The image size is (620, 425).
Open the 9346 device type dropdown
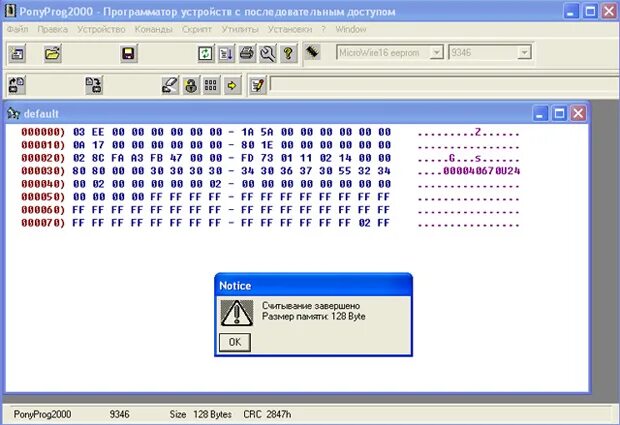coord(524,52)
